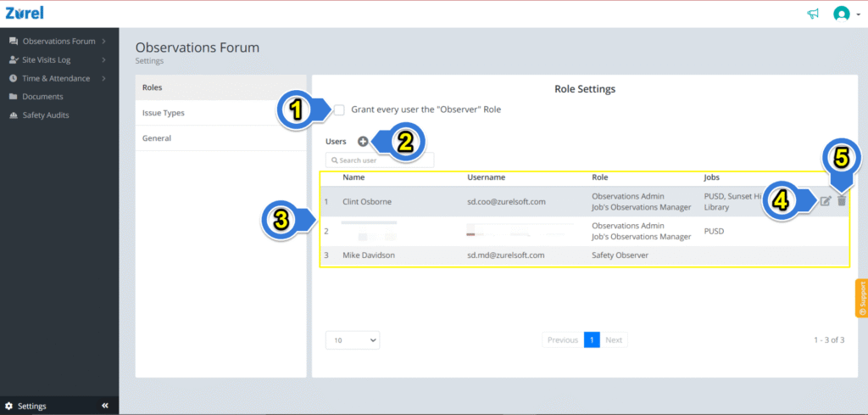Open the rows-per-page dropdown showing 10

pyautogui.click(x=353, y=340)
